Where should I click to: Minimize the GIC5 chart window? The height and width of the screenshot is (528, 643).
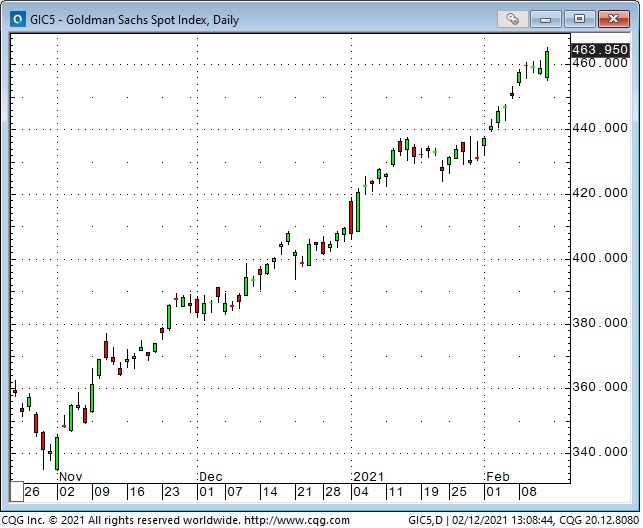pos(545,19)
